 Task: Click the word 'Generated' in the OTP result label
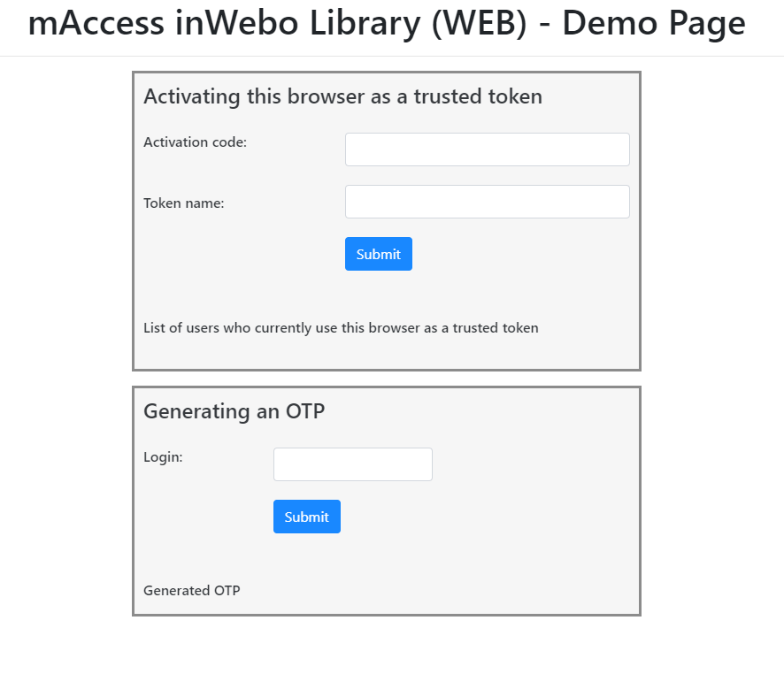(x=176, y=591)
